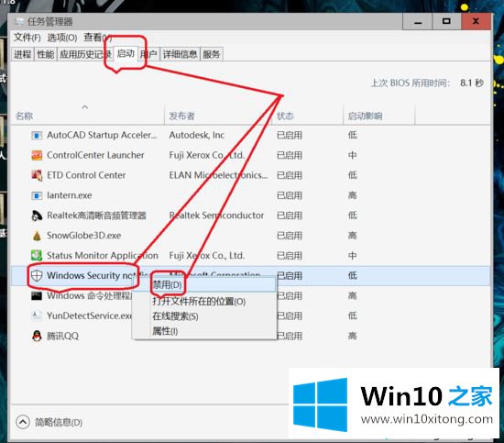Viewport: 504px width, 443px height.
Task: Click the Status Monitor Application green icon
Action: [x=37, y=256]
